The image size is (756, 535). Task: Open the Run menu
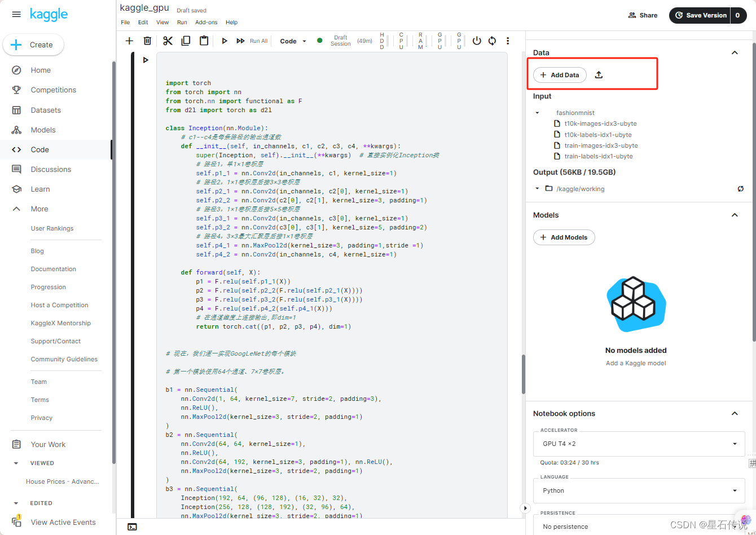click(182, 23)
